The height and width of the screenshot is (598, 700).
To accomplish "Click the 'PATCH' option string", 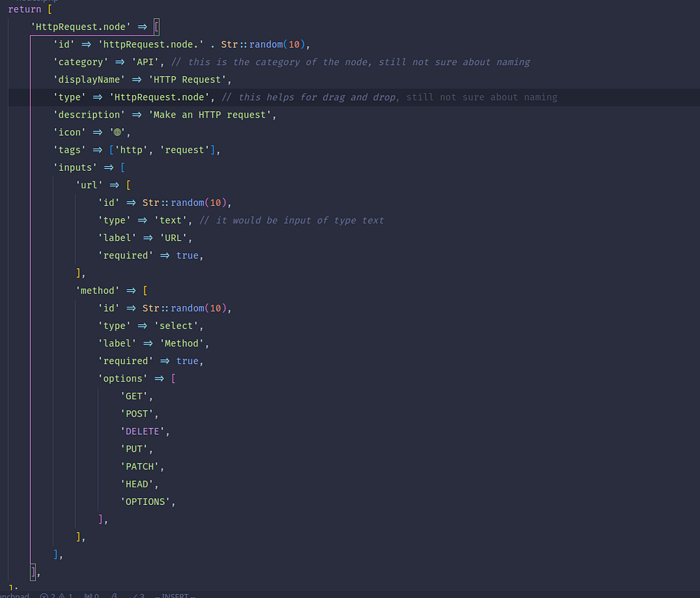I will tap(140, 466).
